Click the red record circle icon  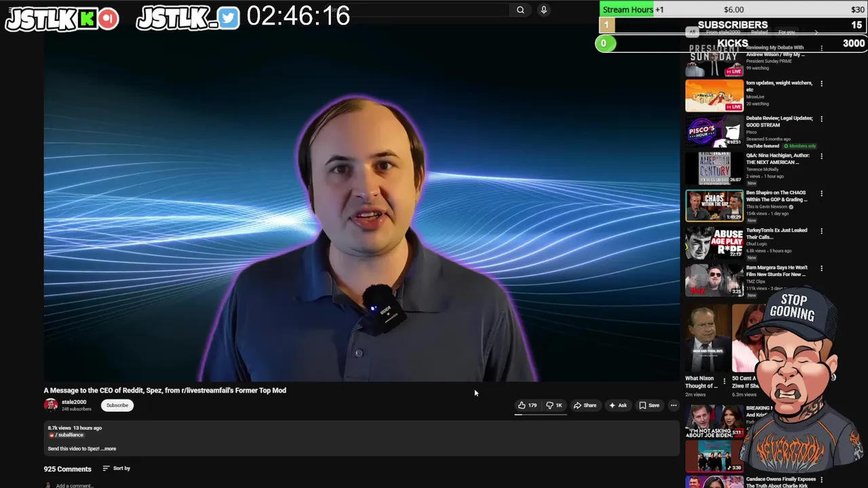click(108, 19)
